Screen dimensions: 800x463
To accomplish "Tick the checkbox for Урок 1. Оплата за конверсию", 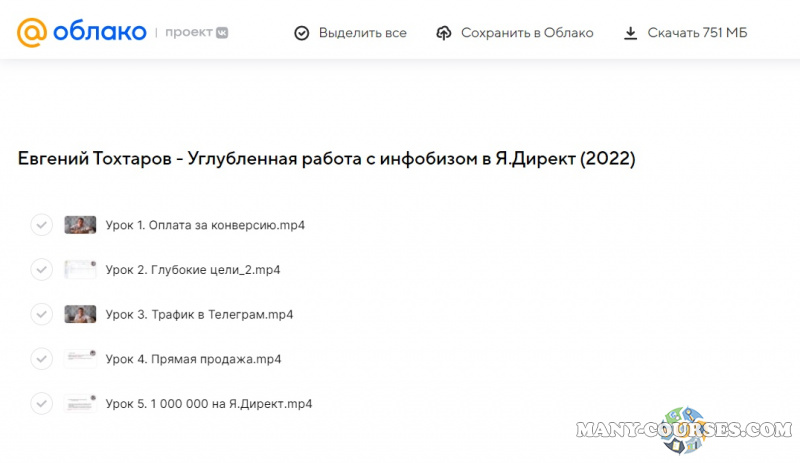I will (41, 225).
